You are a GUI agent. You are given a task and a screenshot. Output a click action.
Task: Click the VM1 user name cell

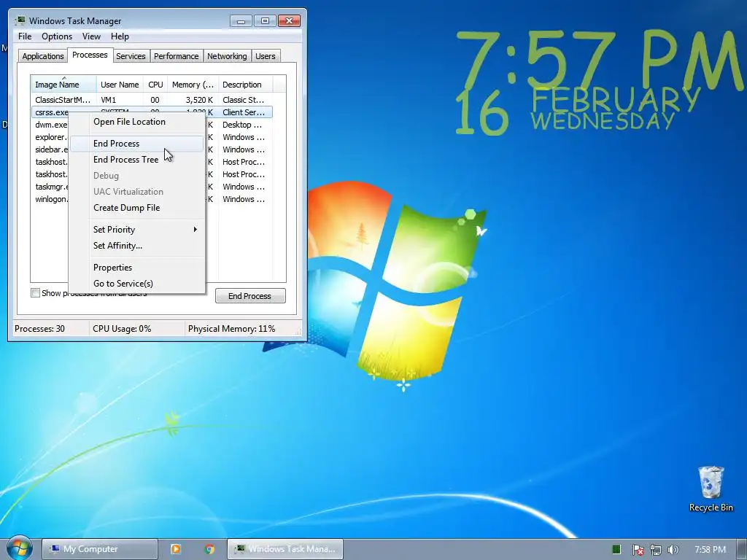pyautogui.click(x=109, y=100)
